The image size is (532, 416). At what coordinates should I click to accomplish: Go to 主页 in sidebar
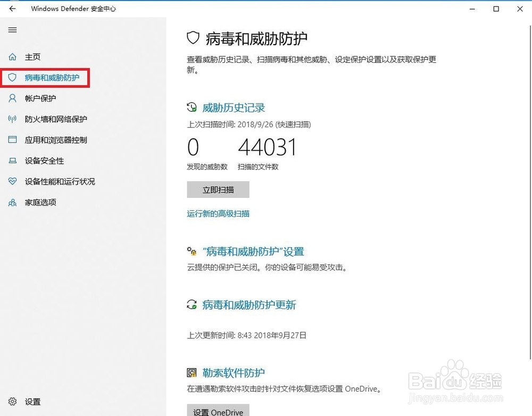(32, 57)
